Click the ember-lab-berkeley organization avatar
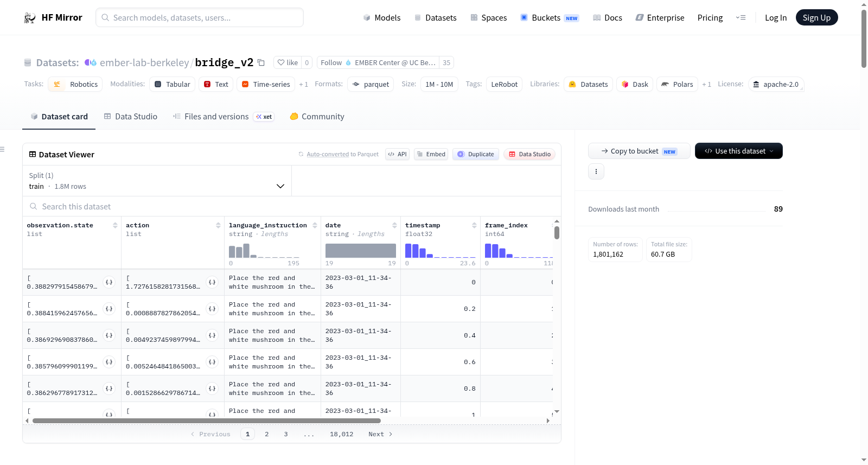The image size is (868, 465). [90, 62]
